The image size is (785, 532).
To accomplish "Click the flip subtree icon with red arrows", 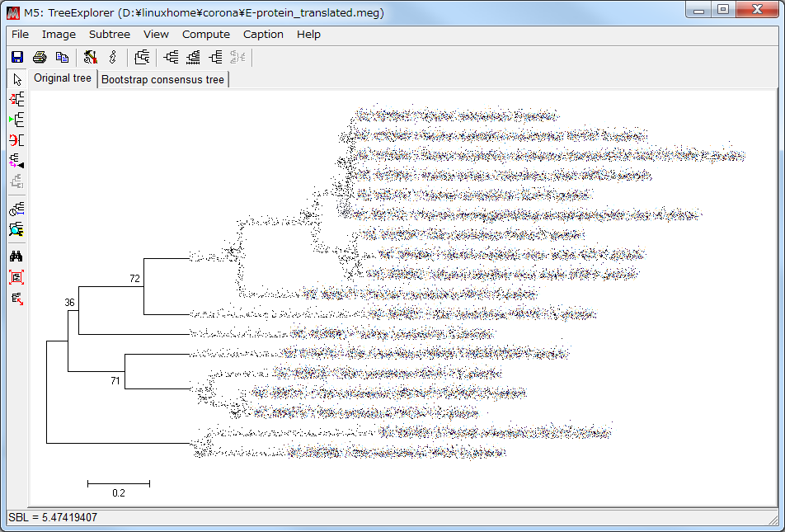I will point(16,100).
